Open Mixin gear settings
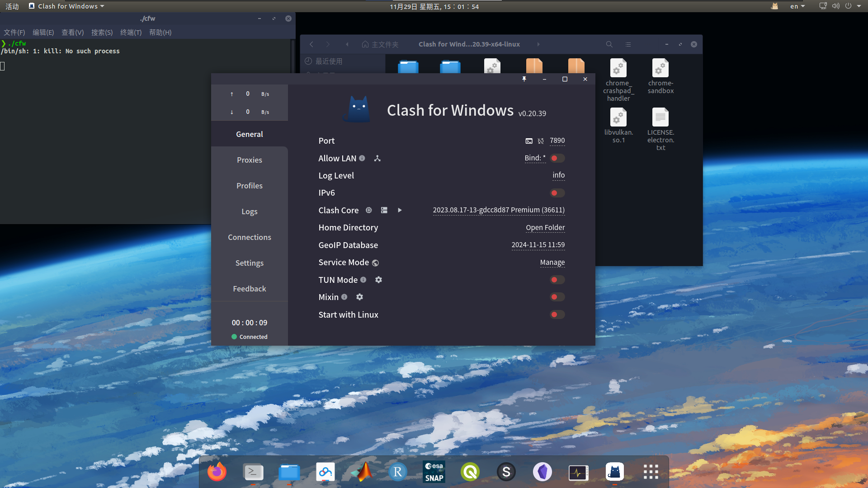 (x=360, y=297)
